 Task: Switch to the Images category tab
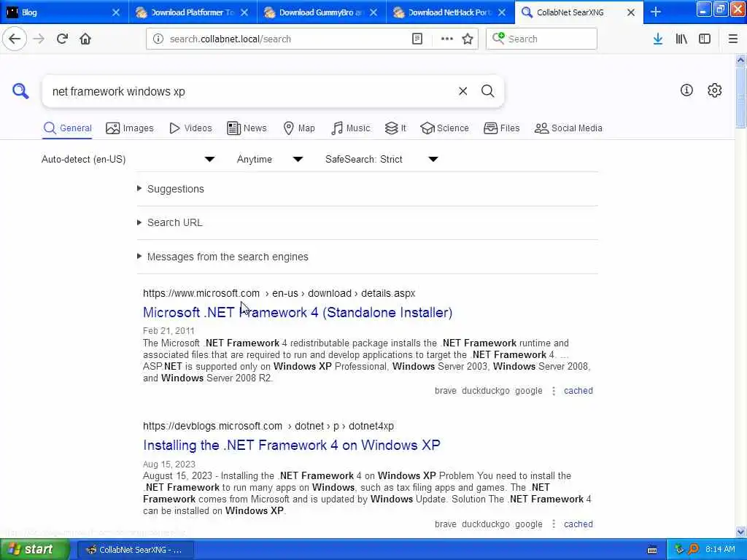coord(130,128)
